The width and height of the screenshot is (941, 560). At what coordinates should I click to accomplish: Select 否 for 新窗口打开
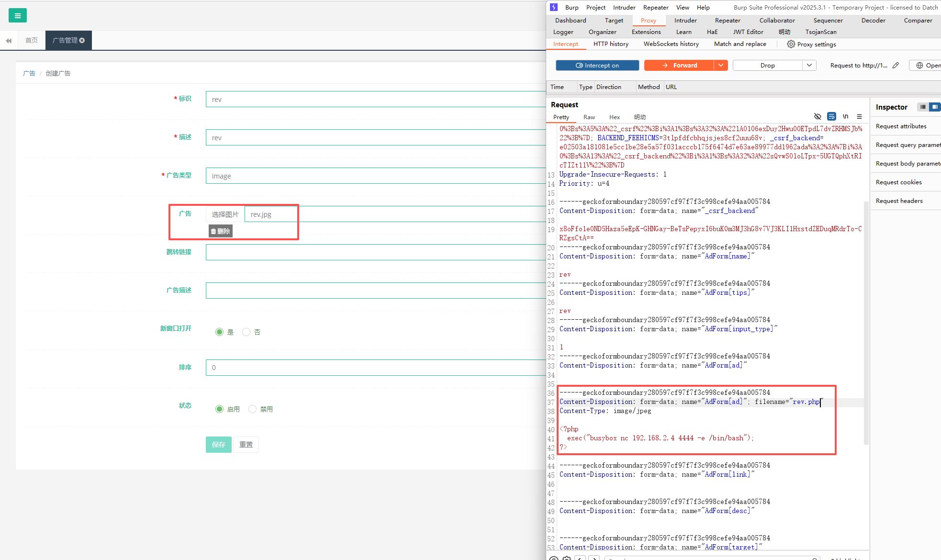pos(246,332)
